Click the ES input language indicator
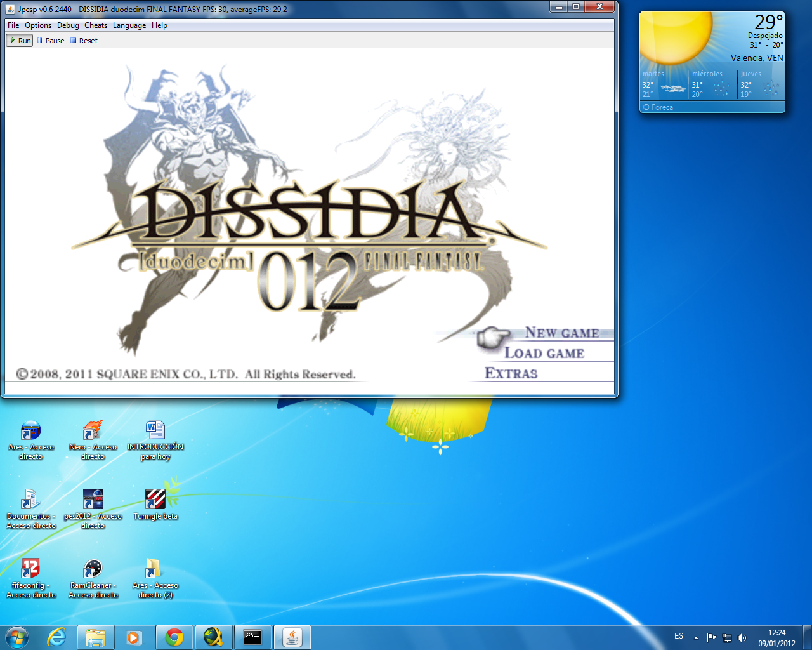Viewport: 812px width, 650px height. [679, 636]
